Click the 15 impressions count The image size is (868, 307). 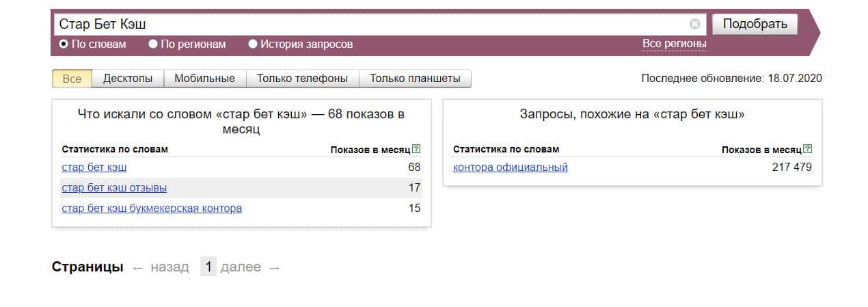click(414, 209)
